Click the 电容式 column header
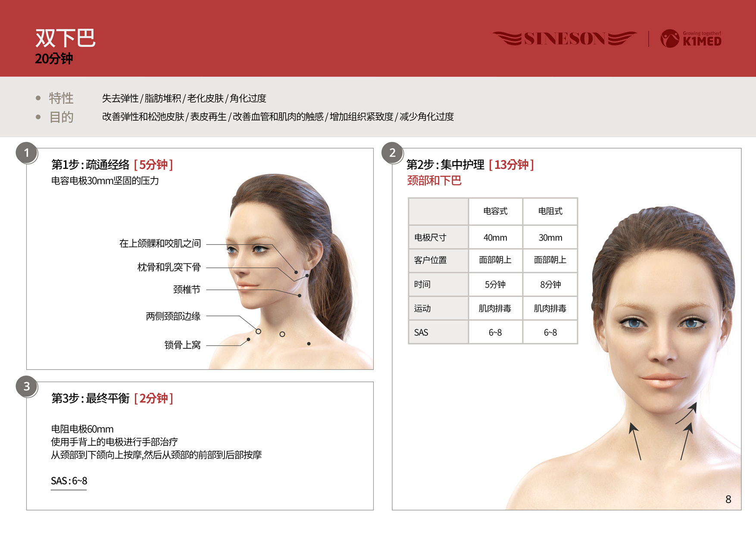 [495, 211]
